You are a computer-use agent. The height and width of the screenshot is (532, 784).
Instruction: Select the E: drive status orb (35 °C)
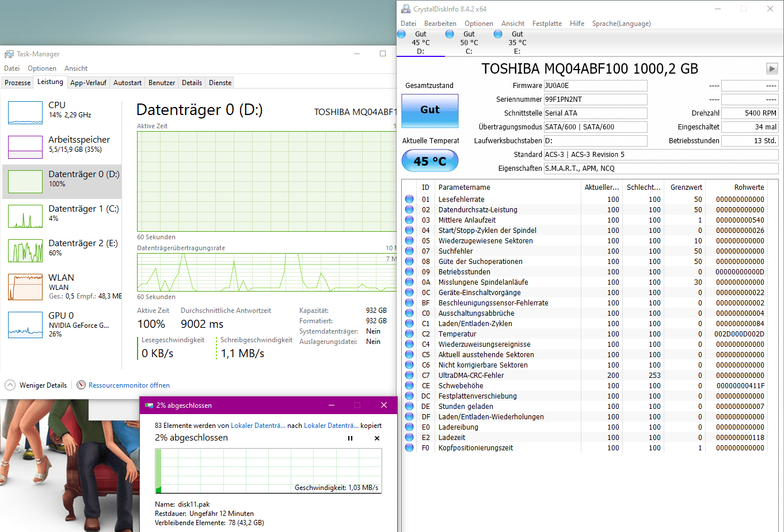tap(498, 34)
